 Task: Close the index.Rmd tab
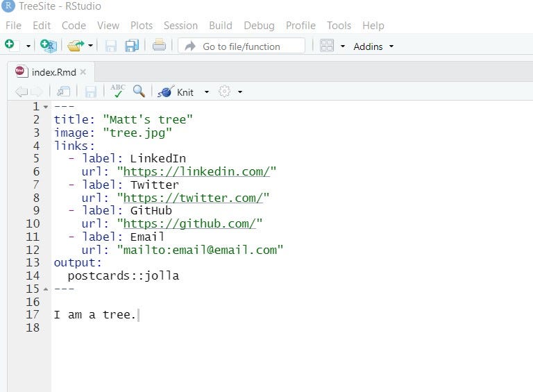[83, 72]
